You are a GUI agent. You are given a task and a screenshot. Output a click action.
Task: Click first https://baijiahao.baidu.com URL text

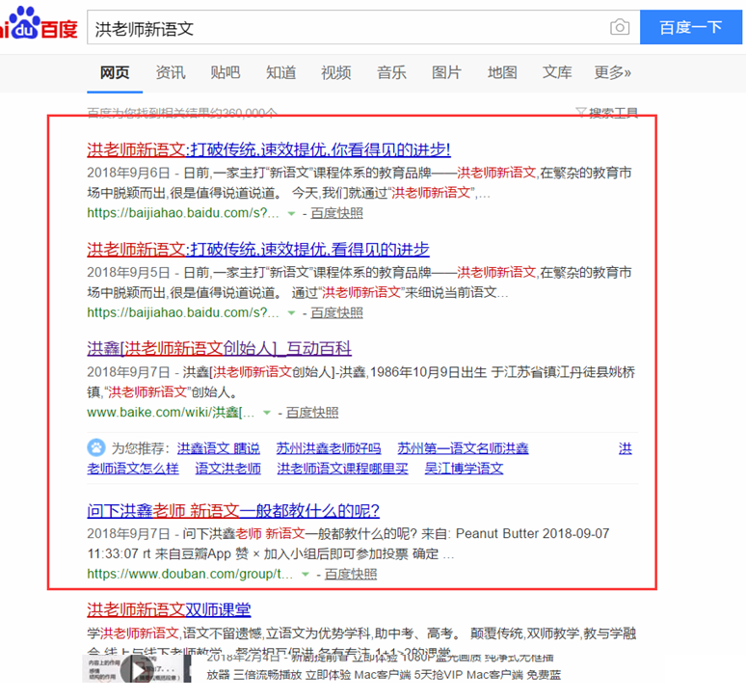(183, 213)
